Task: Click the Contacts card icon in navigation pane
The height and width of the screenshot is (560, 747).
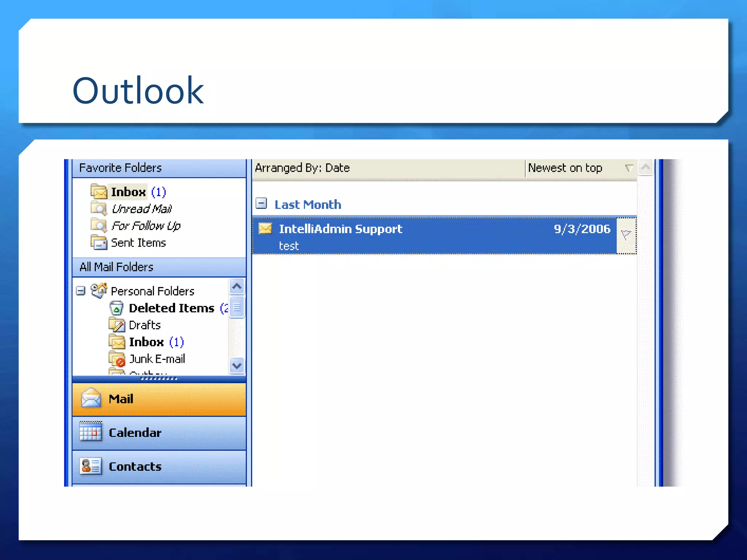Action: (x=90, y=466)
